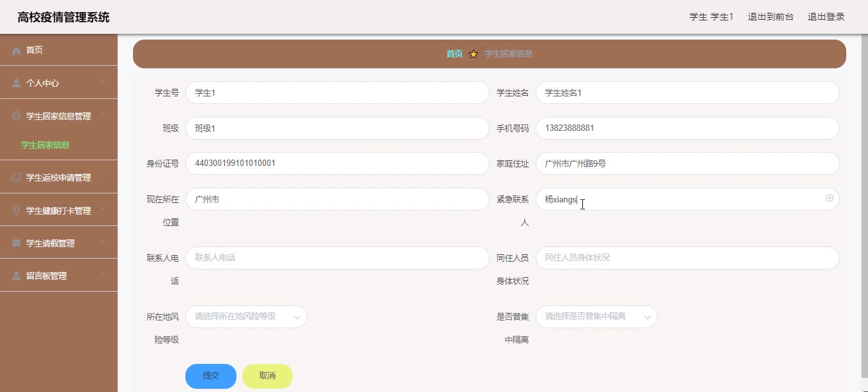Image resolution: width=868 pixels, height=392 pixels.
Task: Open the 学生健康打卡管理 menu item
Action: tap(59, 211)
